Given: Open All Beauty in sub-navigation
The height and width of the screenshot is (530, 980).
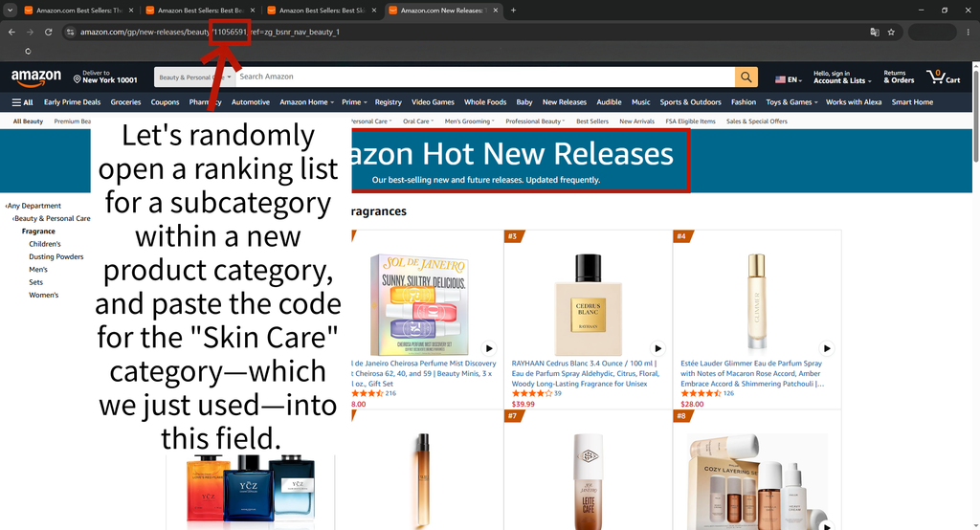Looking at the screenshot, I should click(x=28, y=121).
